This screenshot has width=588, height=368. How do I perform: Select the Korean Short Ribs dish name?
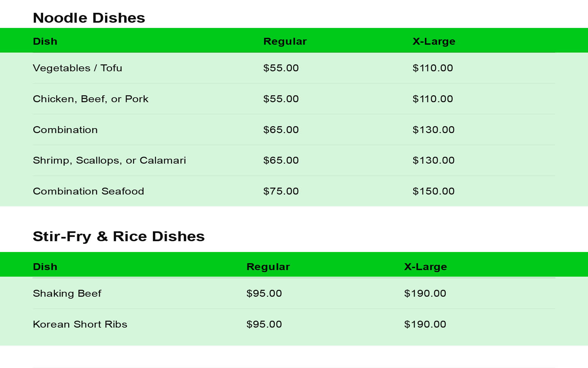(x=80, y=324)
